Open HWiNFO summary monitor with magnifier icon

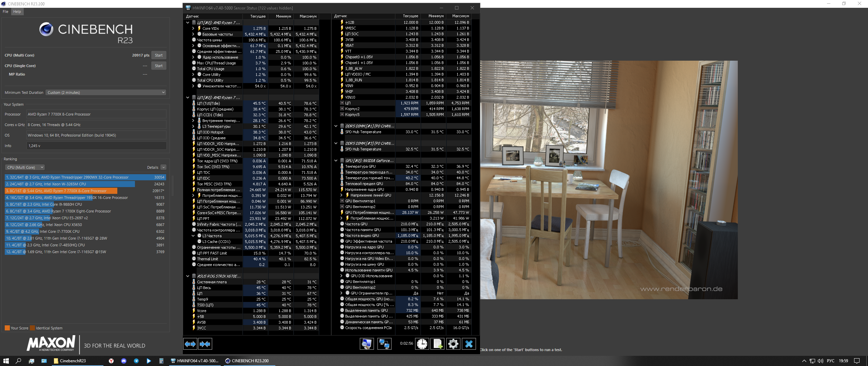pos(367,344)
